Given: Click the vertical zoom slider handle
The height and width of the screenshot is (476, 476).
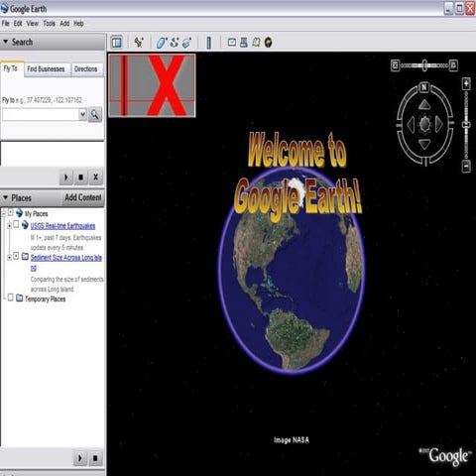Looking at the screenshot, I should point(466,125).
